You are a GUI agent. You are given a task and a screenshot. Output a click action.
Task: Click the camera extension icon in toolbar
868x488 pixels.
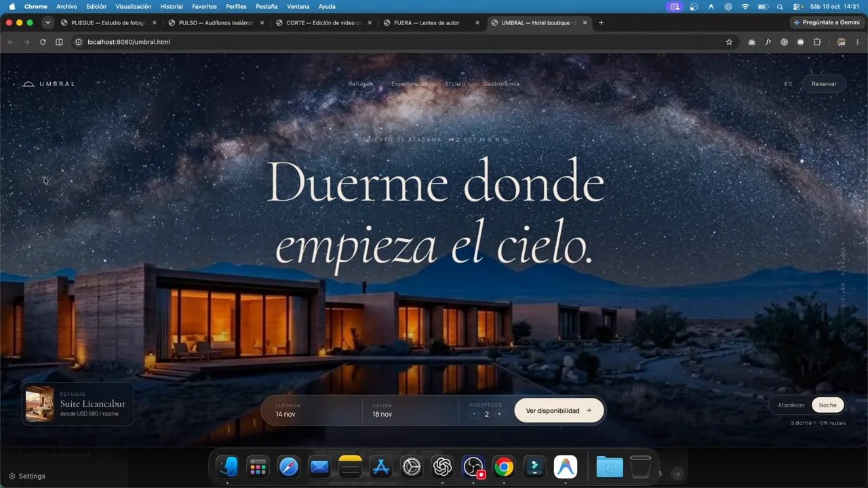[752, 42]
